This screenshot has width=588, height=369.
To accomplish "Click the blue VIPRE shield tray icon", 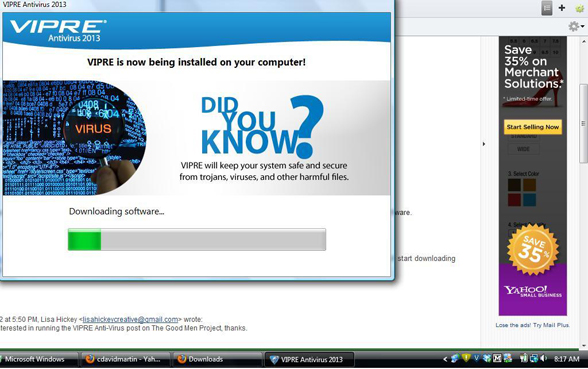I will (x=477, y=358).
